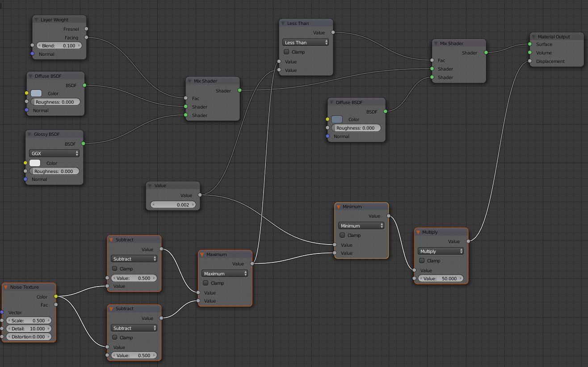Click the Multiply node's Value output socket
The height and width of the screenshot is (367, 588).
pos(468,241)
